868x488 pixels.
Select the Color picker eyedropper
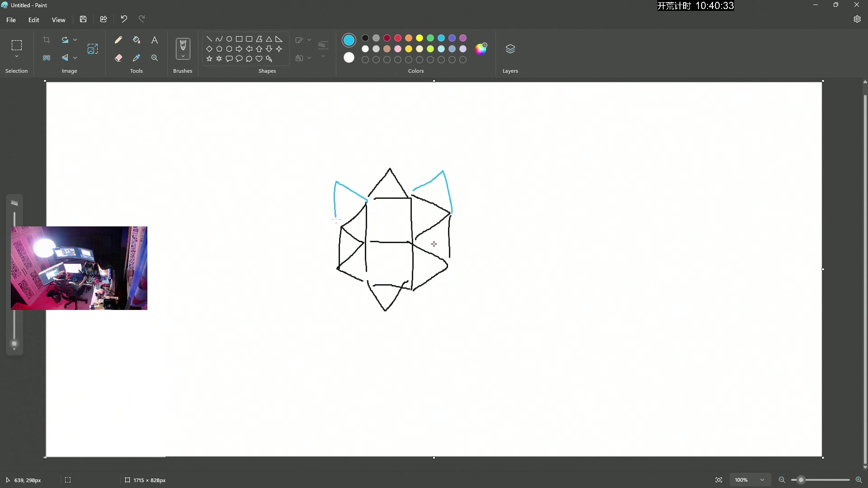coord(137,58)
